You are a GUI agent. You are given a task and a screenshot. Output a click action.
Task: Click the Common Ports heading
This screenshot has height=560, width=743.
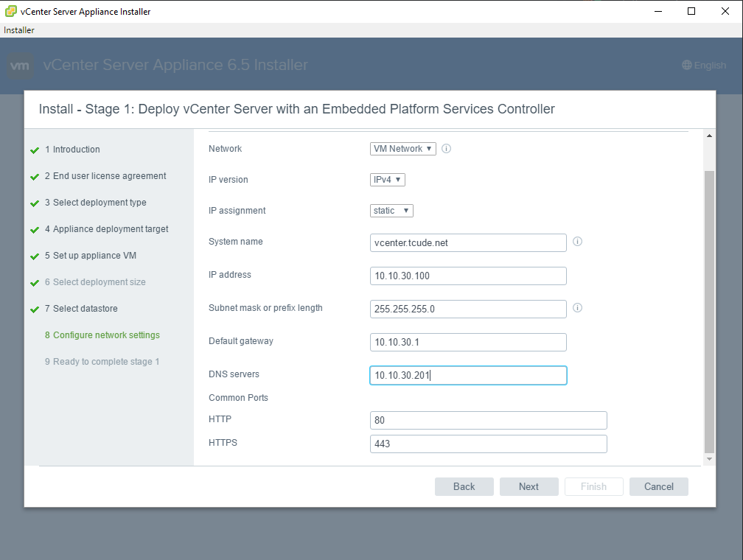click(238, 397)
